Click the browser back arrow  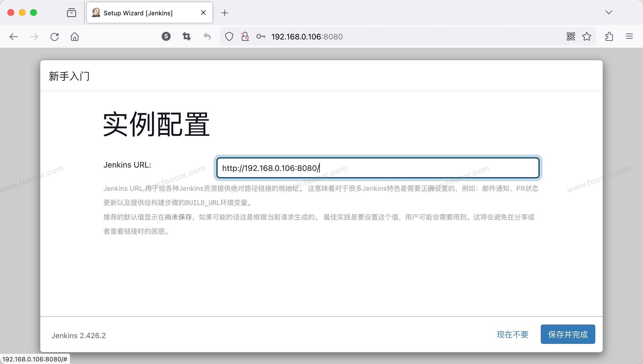[14, 37]
